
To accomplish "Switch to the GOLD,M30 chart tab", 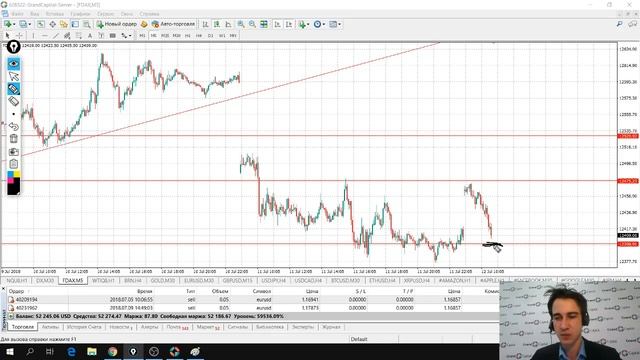I will click(162, 281).
